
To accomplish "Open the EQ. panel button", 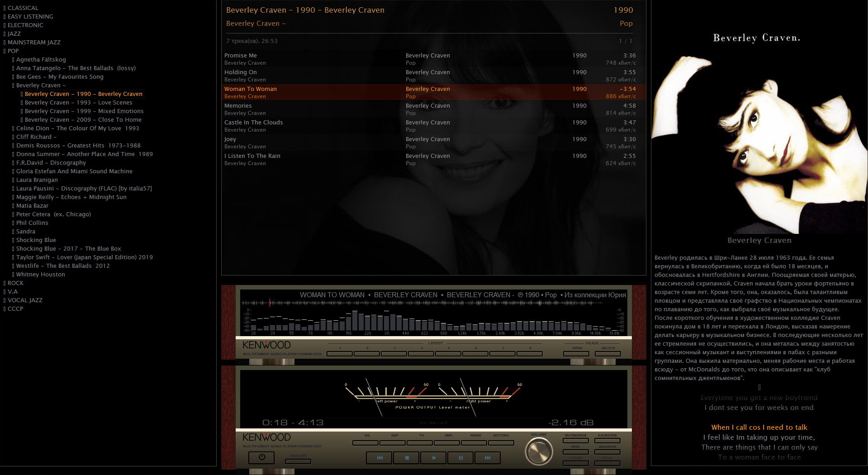I will [x=365, y=443].
